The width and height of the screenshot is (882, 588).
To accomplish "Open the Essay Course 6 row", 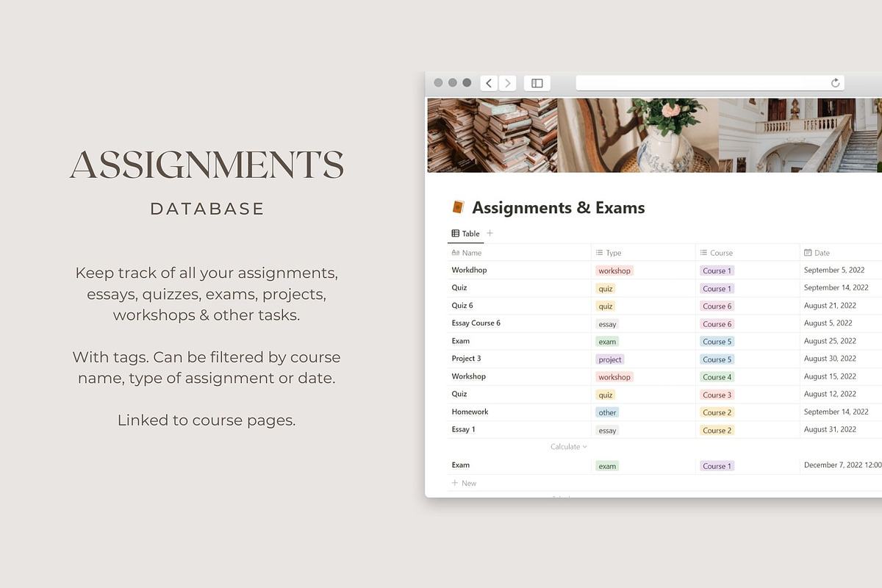I will click(x=476, y=323).
